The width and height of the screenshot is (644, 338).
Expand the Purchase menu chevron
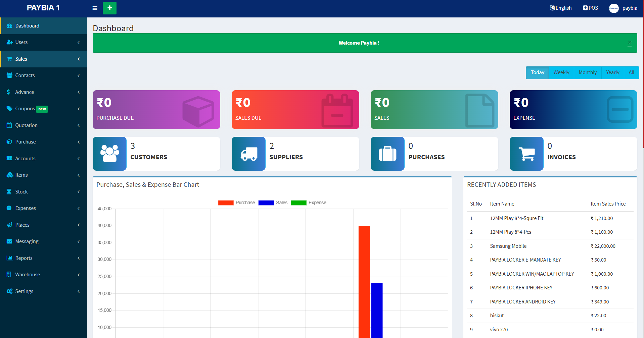(79, 142)
